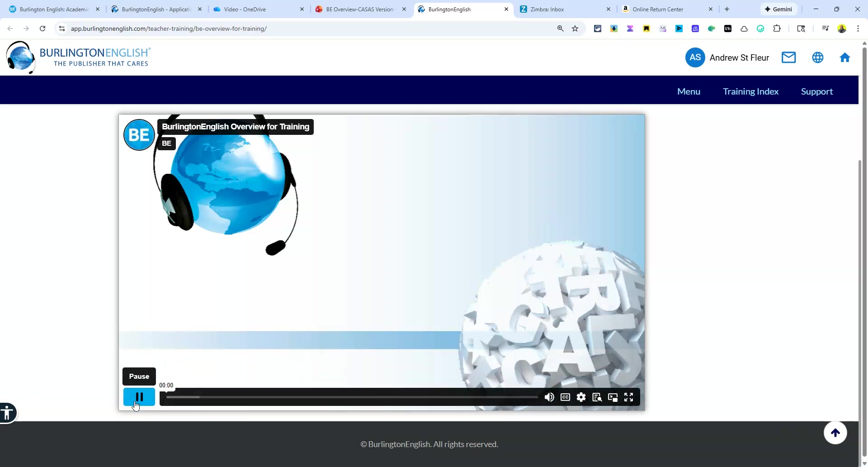Click the BurlingtonEnglish logo

coord(78,57)
